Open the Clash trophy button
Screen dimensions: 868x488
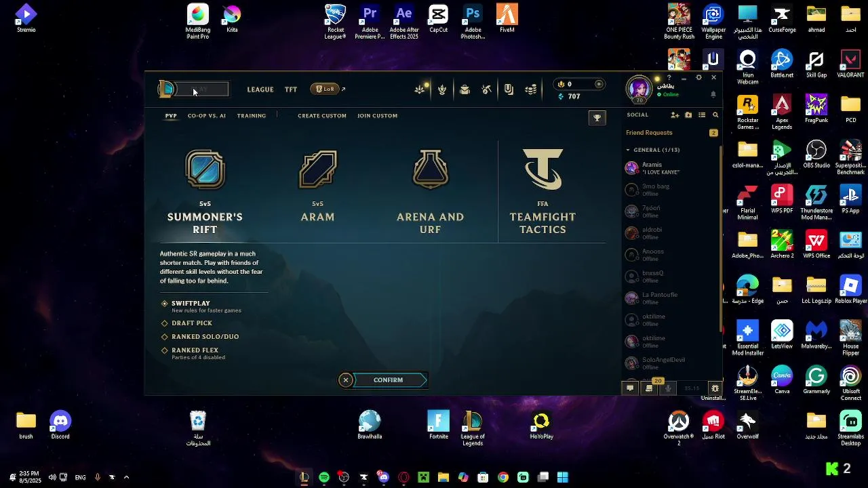[597, 118]
